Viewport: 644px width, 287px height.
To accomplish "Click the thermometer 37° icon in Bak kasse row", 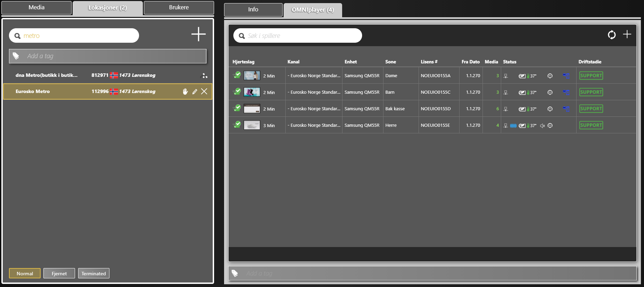I will tap(531, 109).
